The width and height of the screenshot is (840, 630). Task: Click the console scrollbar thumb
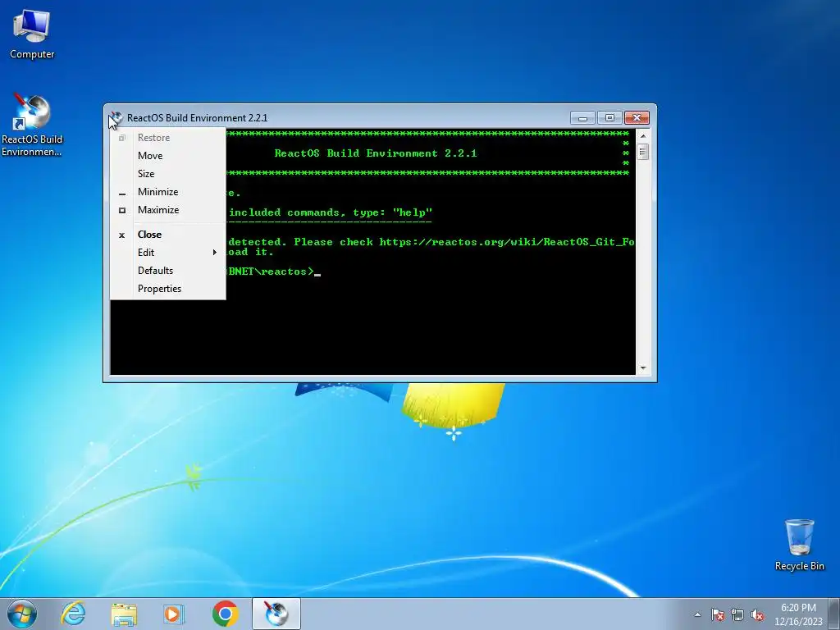pyautogui.click(x=643, y=152)
